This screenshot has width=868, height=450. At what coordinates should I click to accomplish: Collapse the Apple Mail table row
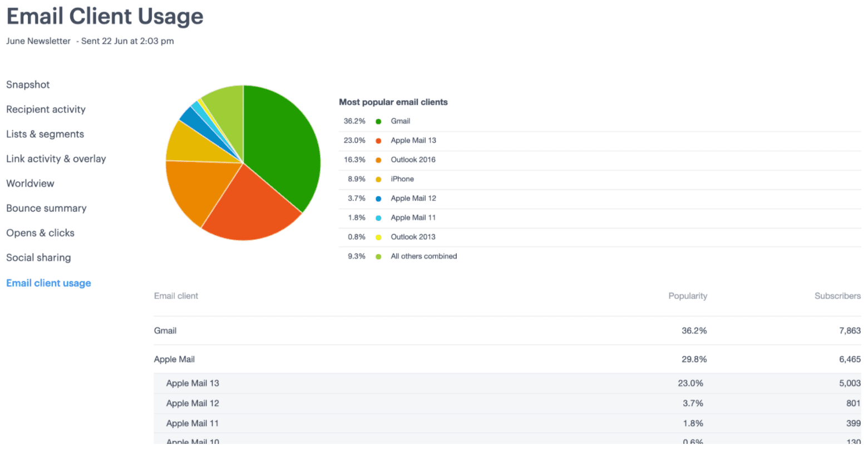click(174, 359)
